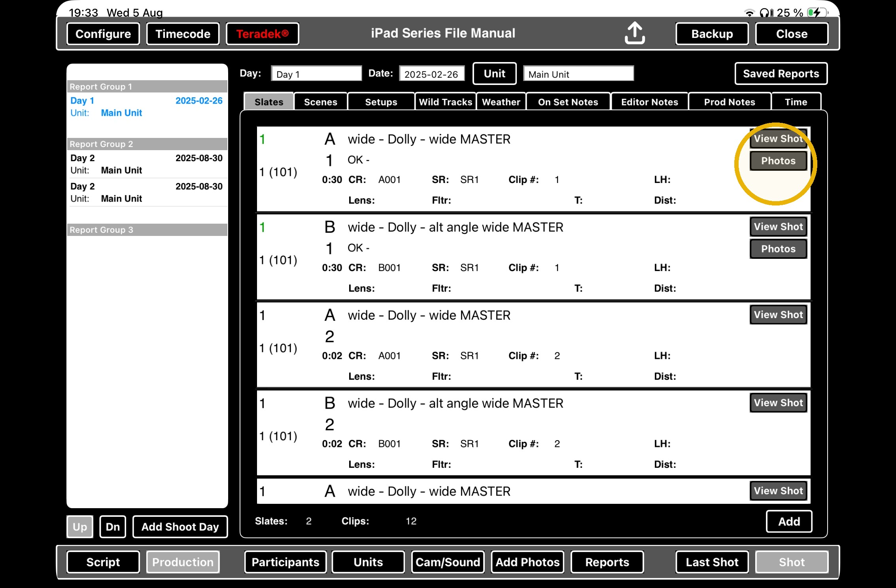
Task: Close the iPad Series File Manual
Action: pyautogui.click(x=792, y=34)
